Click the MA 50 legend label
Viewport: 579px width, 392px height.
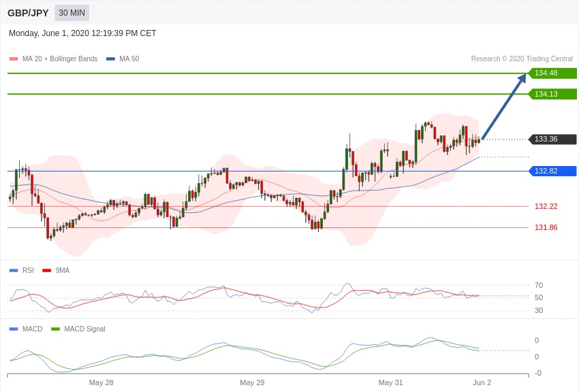tap(129, 59)
